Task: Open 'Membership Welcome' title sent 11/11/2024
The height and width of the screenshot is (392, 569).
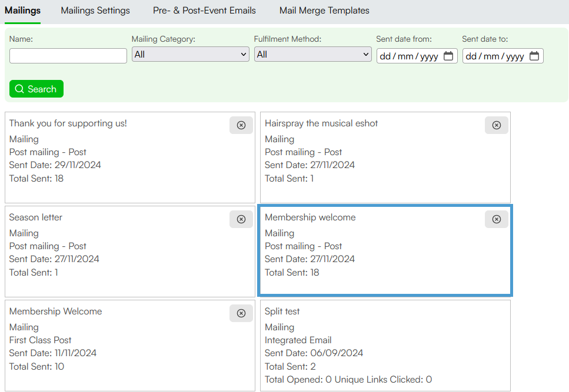Action: pyautogui.click(x=55, y=311)
